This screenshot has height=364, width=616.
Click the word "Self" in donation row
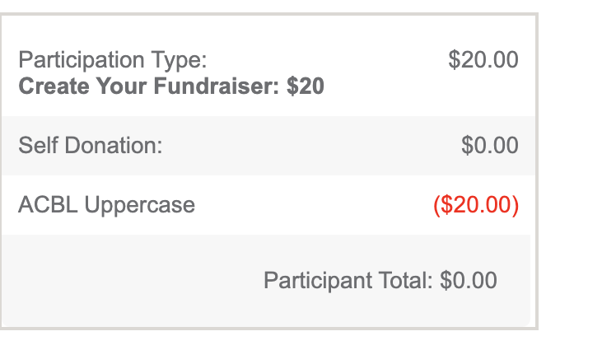click(x=38, y=146)
